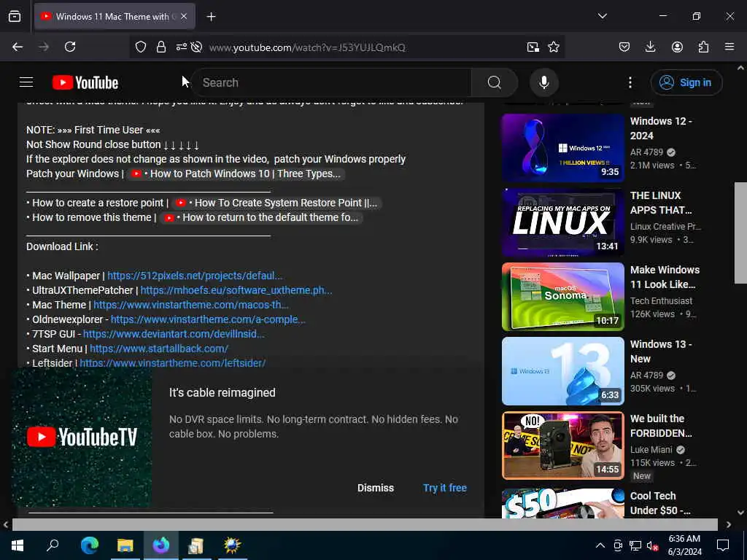Open vinstartheme macos theme link
Screen dimensions: 747x560
pyautogui.click(x=191, y=305)
